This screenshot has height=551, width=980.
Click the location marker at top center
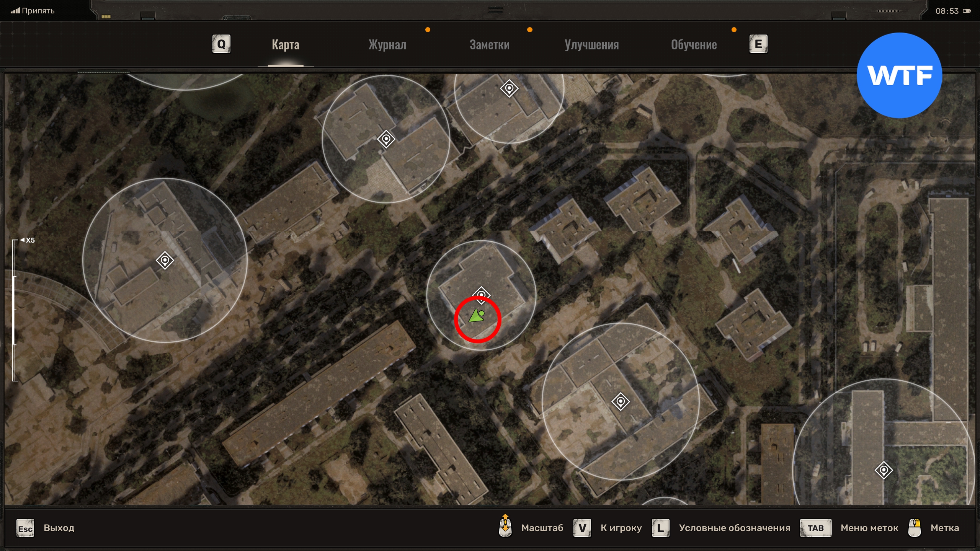click(509, 88)
